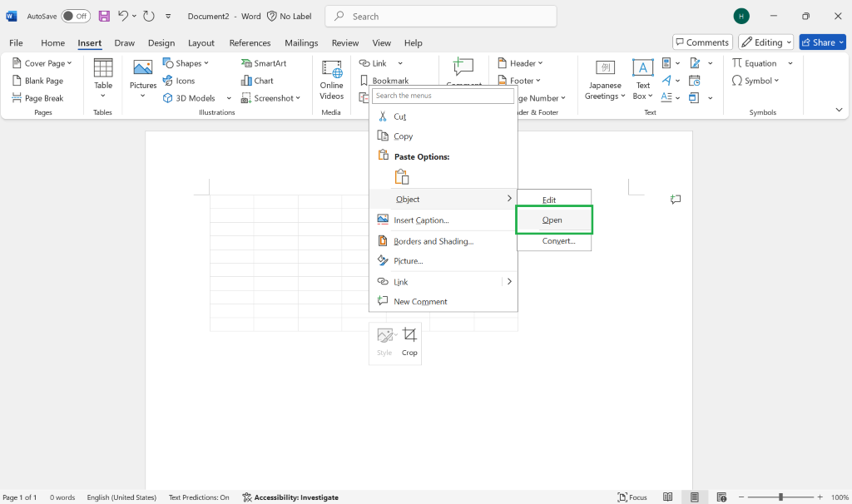This screenshot has height=504, width=852.
Task: Insert a Link from ribbon
Action: [374, 63]
